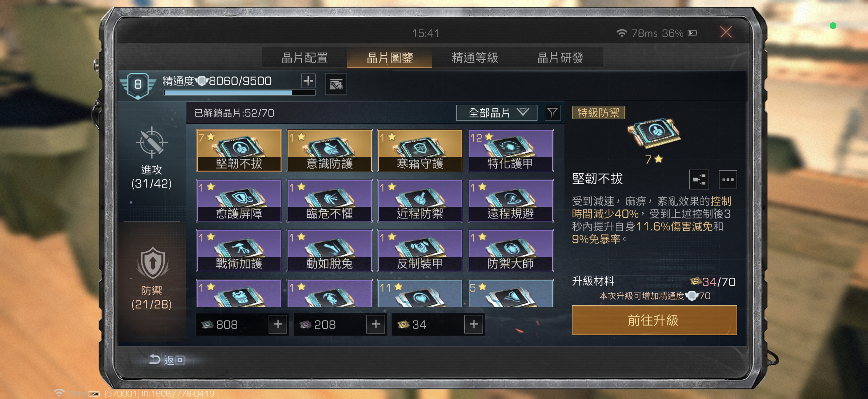The height and width of the screenshot is (399, 868).
Task: Select the 特化護甲 chip card
Action: (x=511, y=151)
